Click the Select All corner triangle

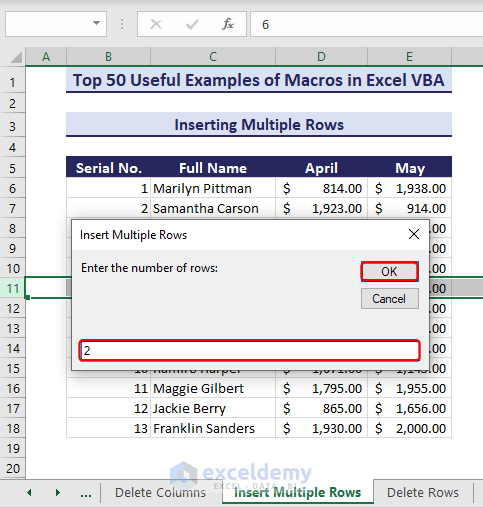point(16,57)
